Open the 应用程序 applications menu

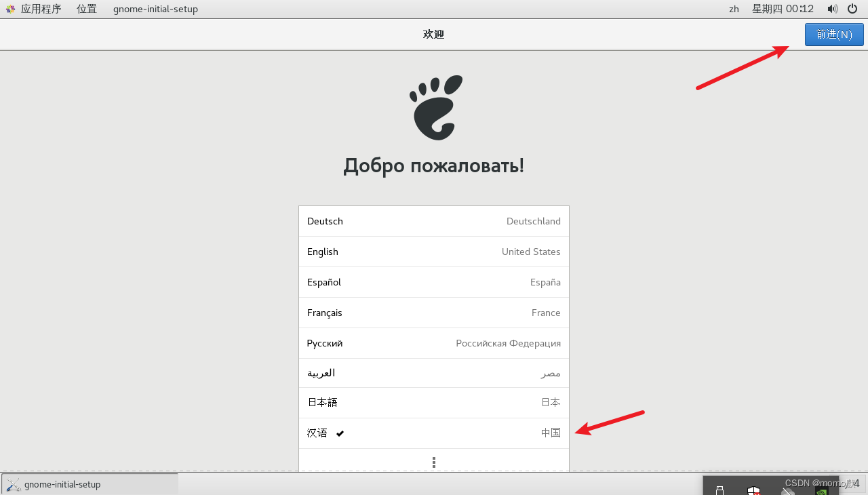coord(41,9)
